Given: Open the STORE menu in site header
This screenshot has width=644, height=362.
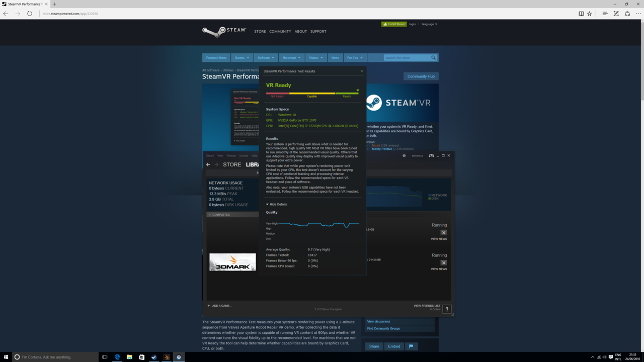Looking at the screenshot, I should tap(260, 31).
